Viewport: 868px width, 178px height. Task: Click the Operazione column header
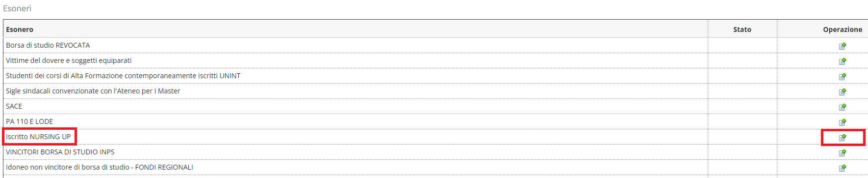point(842,30)
